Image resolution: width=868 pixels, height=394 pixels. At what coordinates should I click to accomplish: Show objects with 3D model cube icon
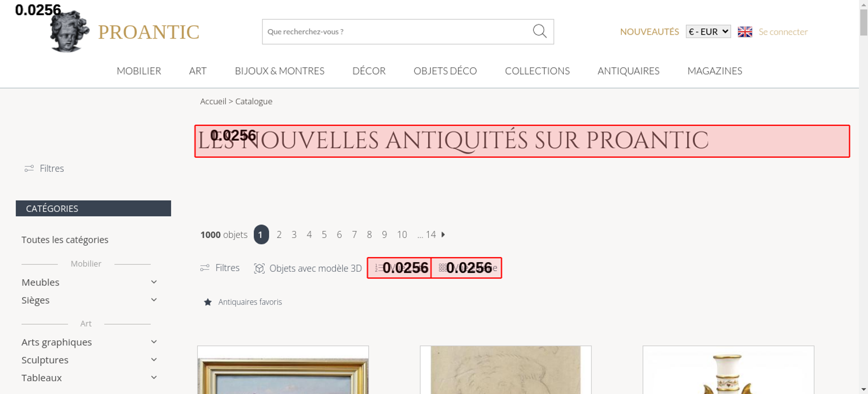point(259,268)
